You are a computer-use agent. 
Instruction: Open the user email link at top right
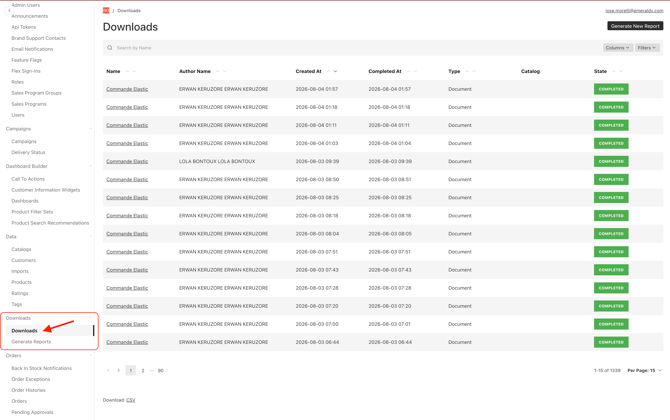tap(634, 11)
